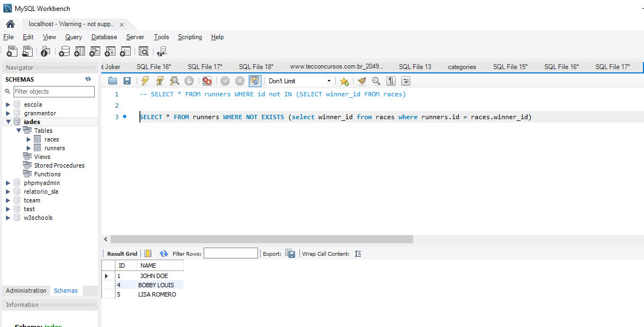This screenshot has height=327, width=644.
Task: Open the Query menu
Action: point(73,37)
